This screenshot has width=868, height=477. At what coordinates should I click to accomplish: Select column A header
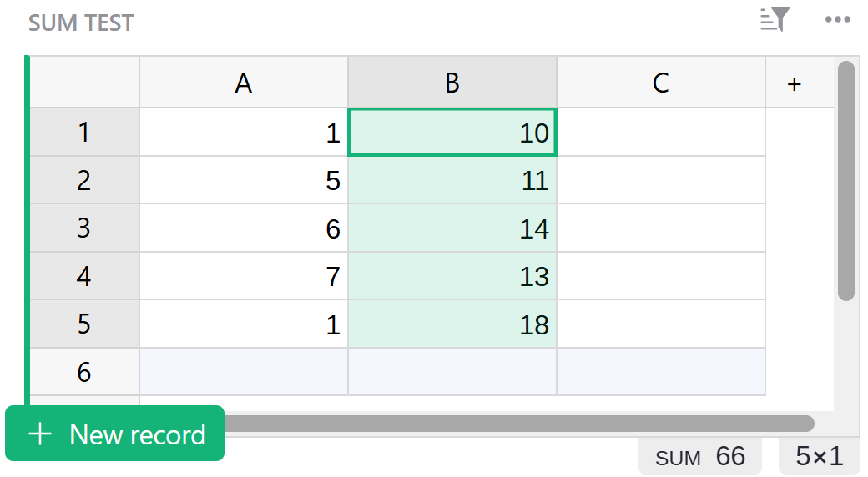pos(244,83)
